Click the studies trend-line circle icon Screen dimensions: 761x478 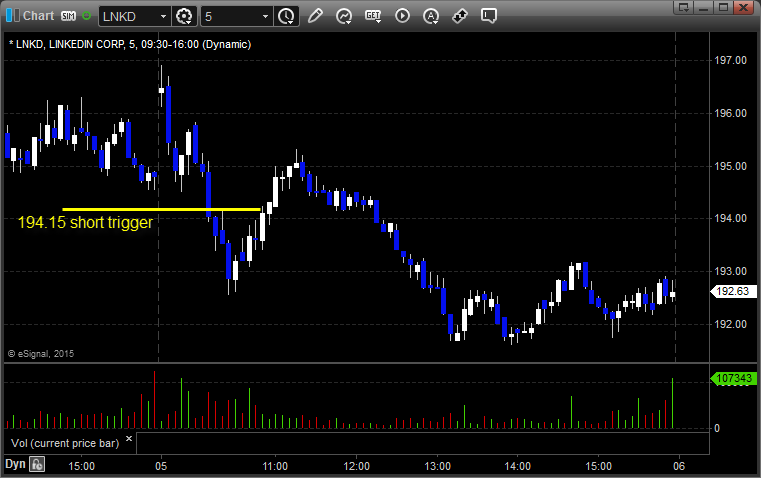345,16
